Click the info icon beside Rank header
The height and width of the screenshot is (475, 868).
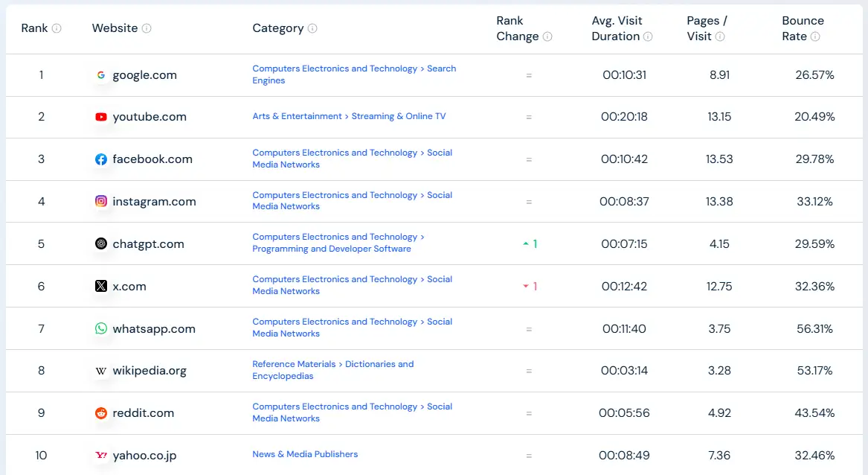pyautogui.click(x=57, y=28)
